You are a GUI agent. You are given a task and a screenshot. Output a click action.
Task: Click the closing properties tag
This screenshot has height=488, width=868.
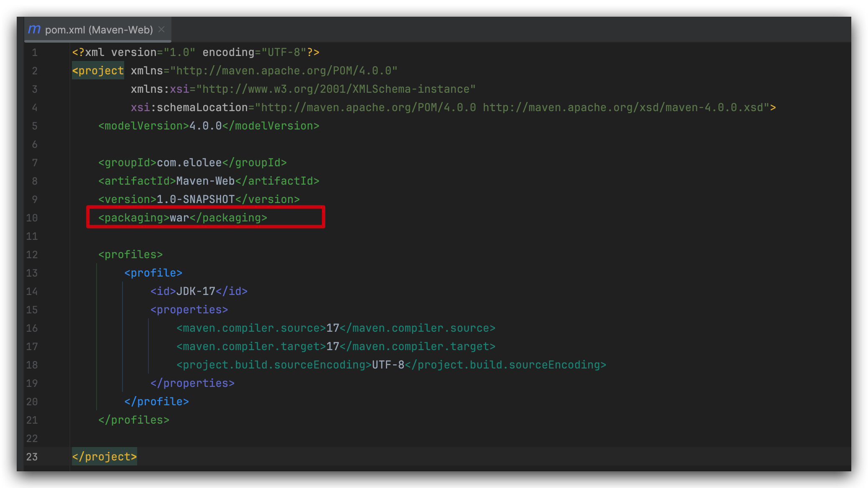coord(192,384)
